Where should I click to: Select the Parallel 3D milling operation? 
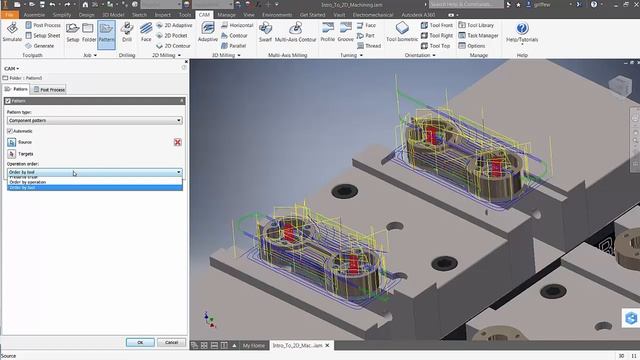click(x=233, y=46)
